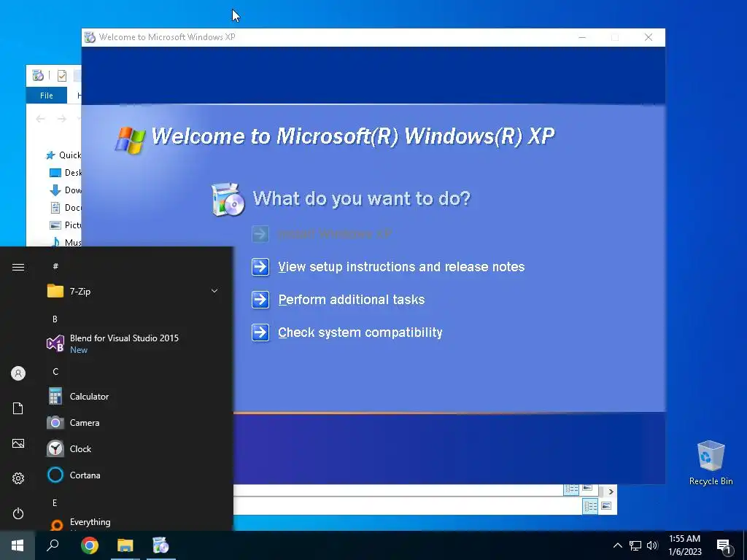Select Documents in Explorer's navigation pane
The width and height of the screenshot is (747, 560).
click(x=65, y=208)
